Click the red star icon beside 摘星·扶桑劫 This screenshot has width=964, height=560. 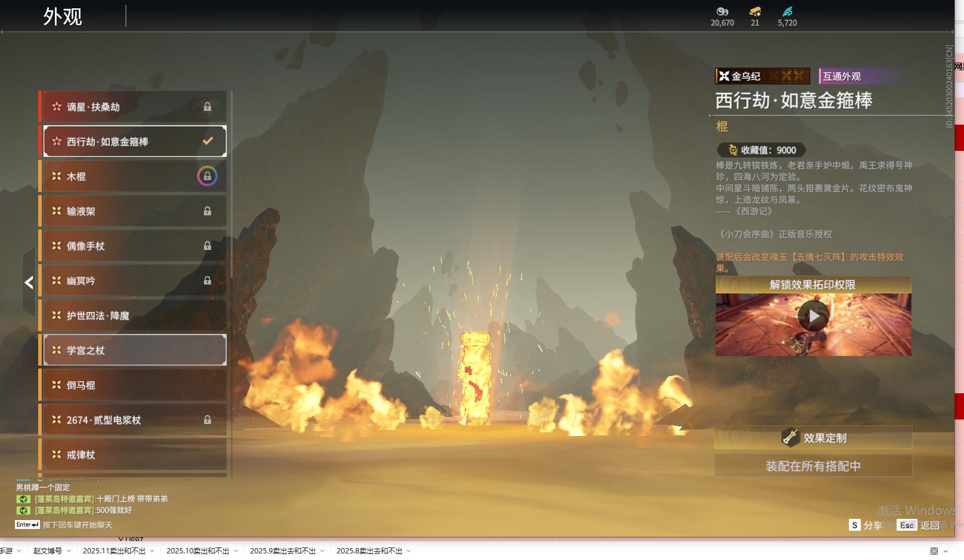point(57,106)
